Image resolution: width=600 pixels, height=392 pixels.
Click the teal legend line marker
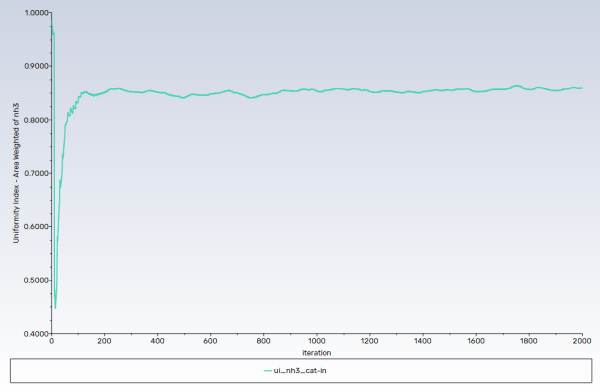(x=267, y=371)
